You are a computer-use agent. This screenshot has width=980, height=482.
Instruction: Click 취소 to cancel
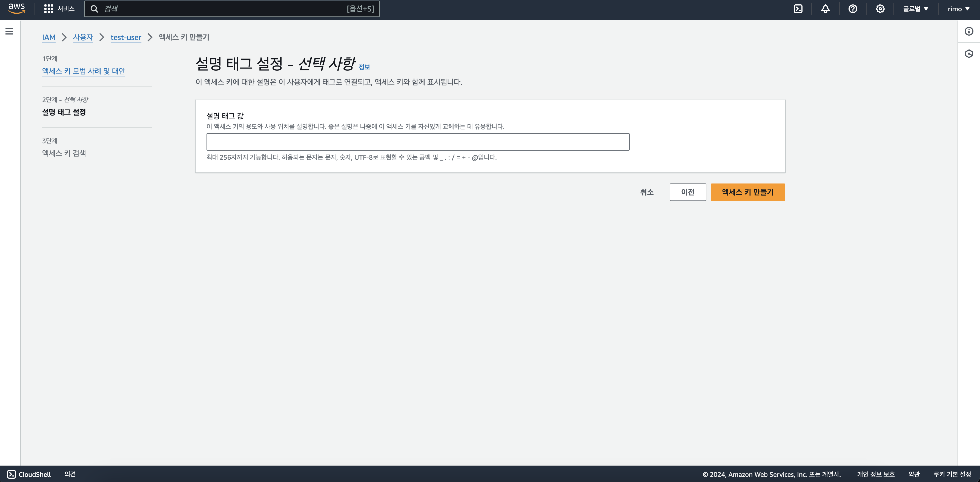click(646, 192)
